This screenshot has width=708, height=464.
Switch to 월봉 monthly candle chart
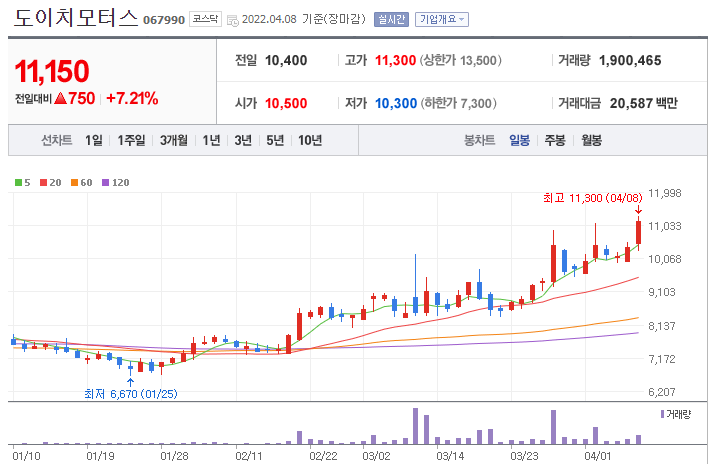[x=592, y=140]
